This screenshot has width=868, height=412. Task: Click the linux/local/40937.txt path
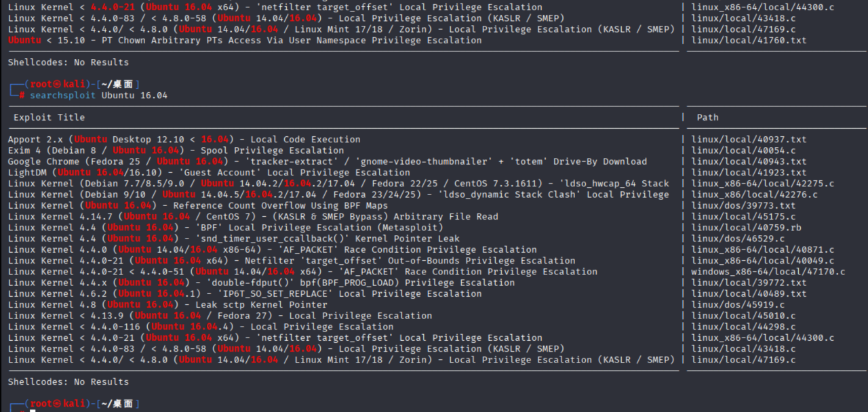[749, 140]
